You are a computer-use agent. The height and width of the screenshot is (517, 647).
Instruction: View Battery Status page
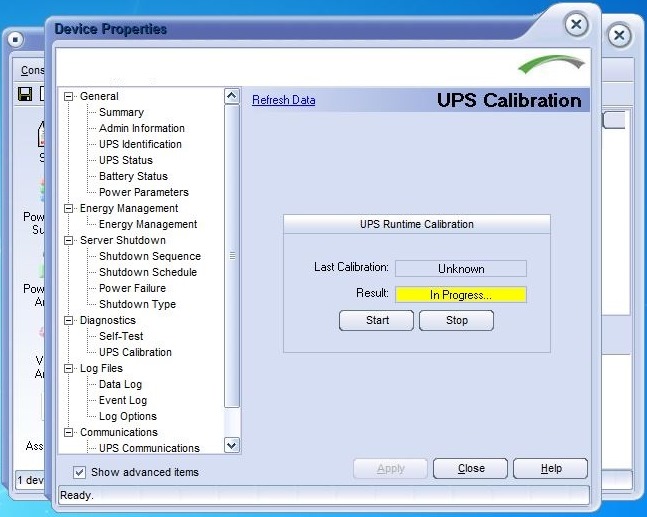tap(133, 176)
